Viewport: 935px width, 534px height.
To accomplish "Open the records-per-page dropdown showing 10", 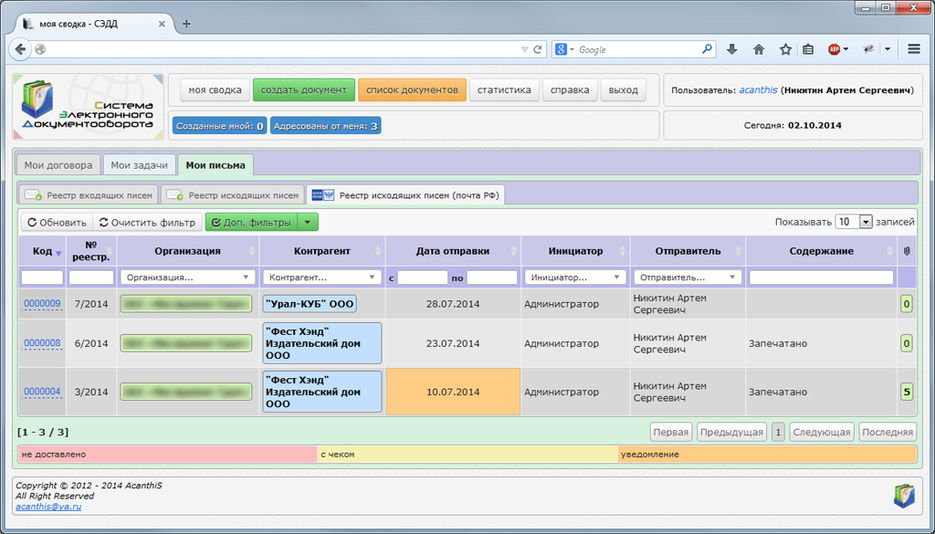I will (x=854, y=222).
